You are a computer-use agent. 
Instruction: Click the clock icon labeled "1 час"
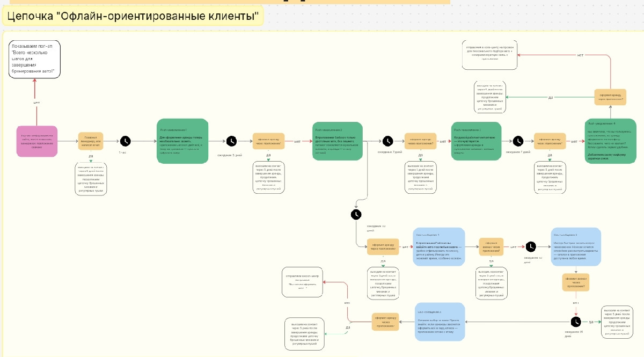click(125, 141)
